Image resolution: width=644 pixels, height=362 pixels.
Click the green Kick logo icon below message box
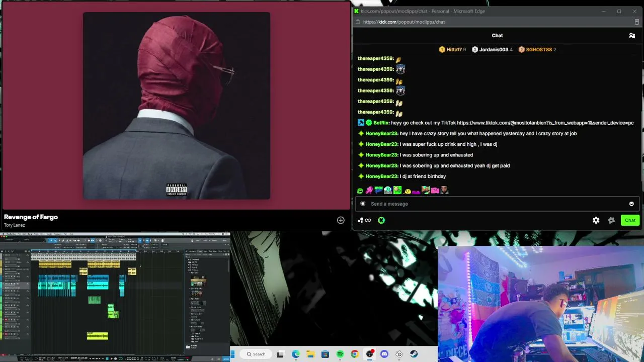click(381, 220)
